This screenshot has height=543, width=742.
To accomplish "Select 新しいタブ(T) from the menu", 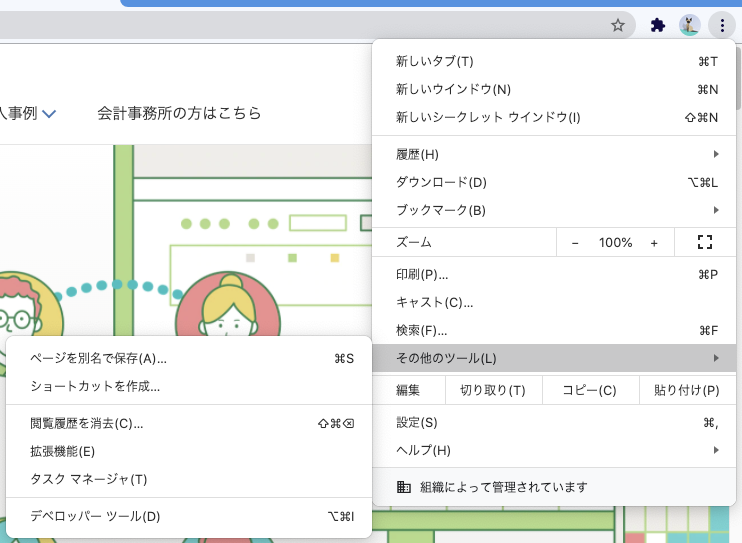I will [554, 62].
